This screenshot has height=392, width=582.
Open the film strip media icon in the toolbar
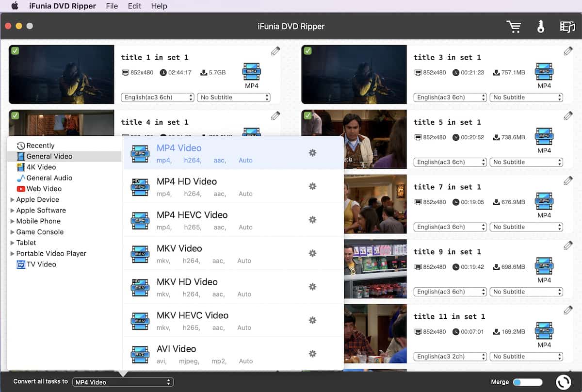coord(567,27)
